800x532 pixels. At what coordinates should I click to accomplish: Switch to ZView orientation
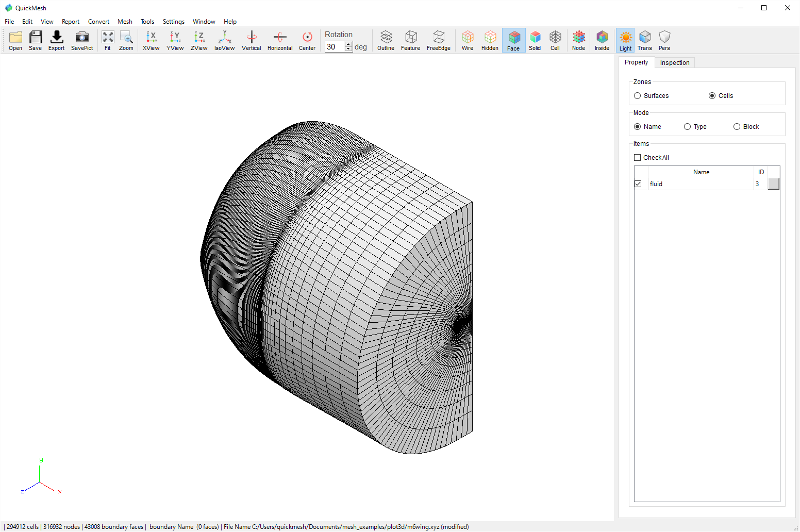pyautogui.click(x=199, y=40)
